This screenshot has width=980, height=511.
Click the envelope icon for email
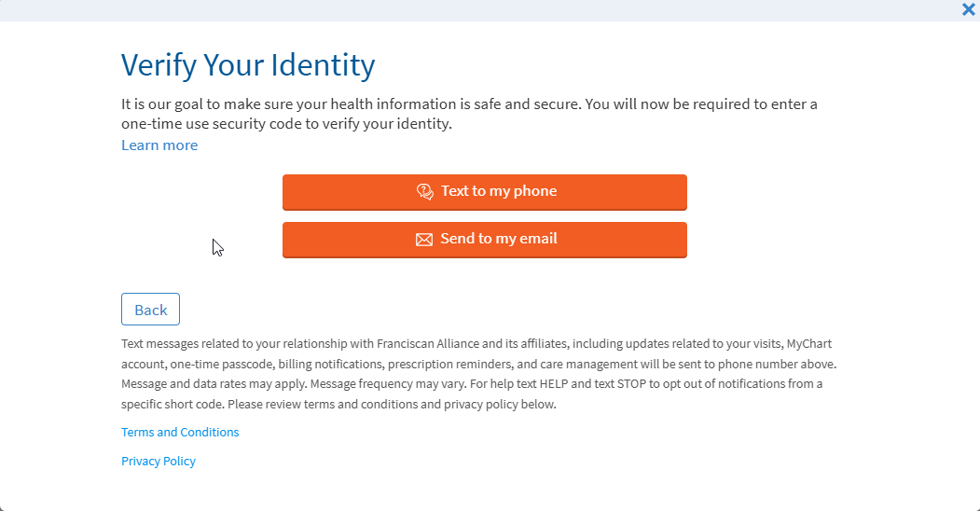pos(424,240)
